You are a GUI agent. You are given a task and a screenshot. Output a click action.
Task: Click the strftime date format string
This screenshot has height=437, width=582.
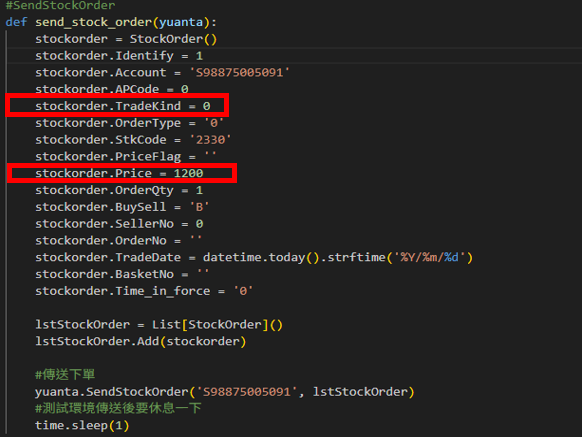tap(429, 257)
